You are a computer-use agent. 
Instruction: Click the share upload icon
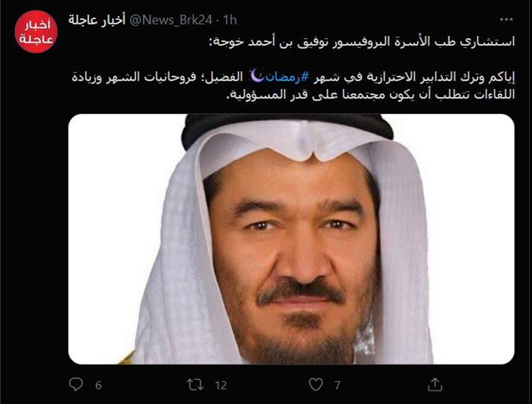[x=435, y=385]
